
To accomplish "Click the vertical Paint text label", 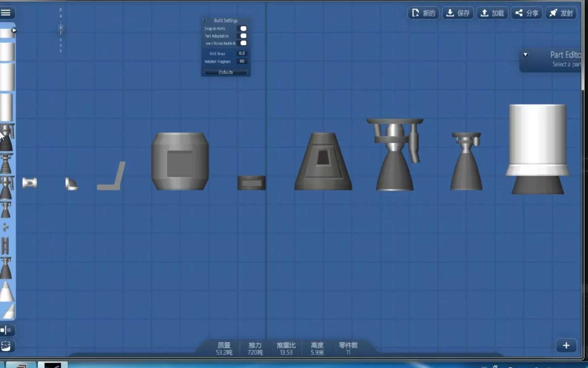I will click(61, 30).
